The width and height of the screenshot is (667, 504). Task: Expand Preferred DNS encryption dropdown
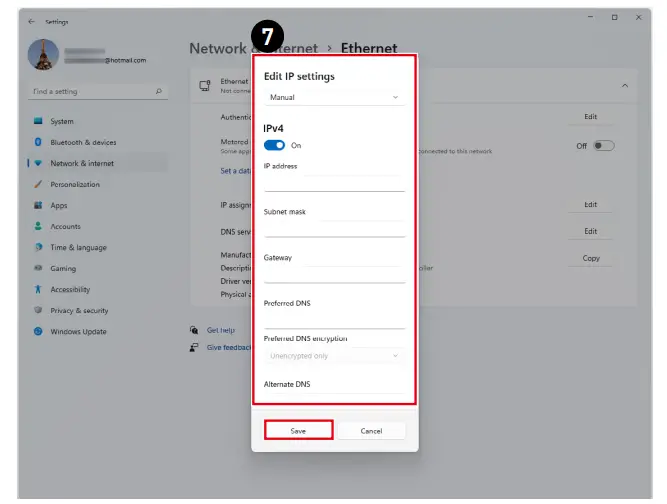click(333, 355)
